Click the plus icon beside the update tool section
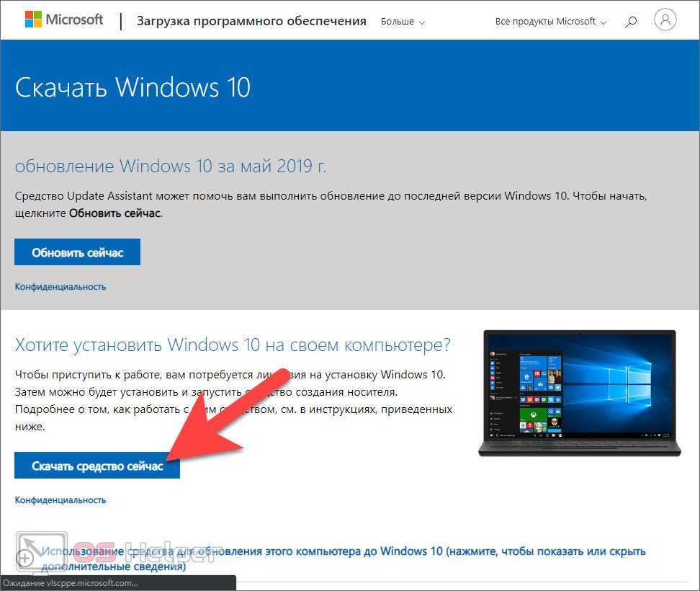Viewport: 700px width, 591px height. (x=24, y=557)
